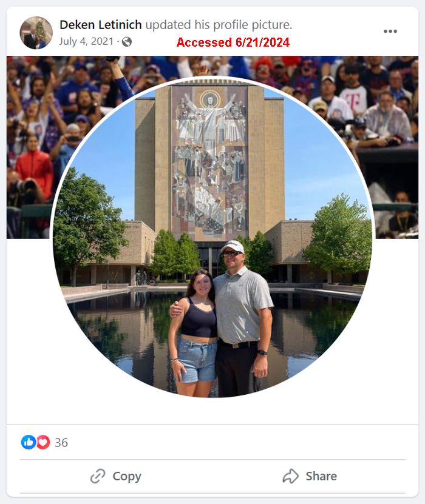The image size is (425, 504).
Task: Click the red 'Accessed 6/21/2024' annotation
Action: (233, 42)
